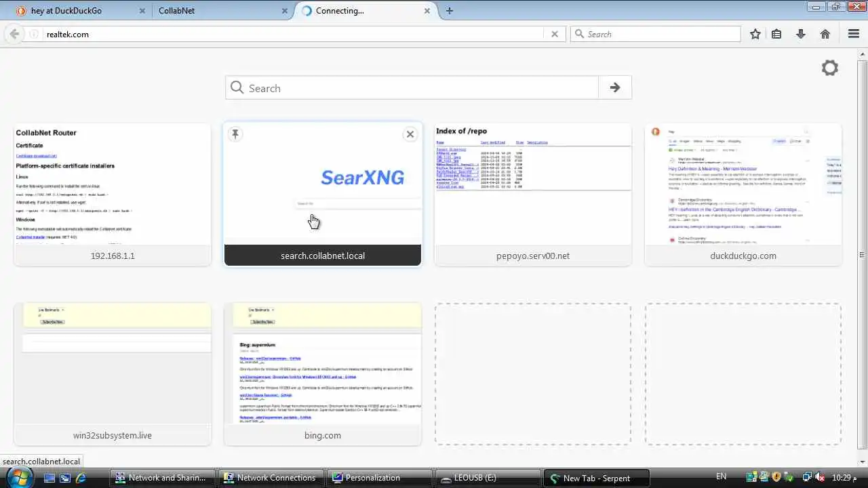Screen dimensions: 868x488
Task: Click the new tab page Search field
Action: point(412,87)
